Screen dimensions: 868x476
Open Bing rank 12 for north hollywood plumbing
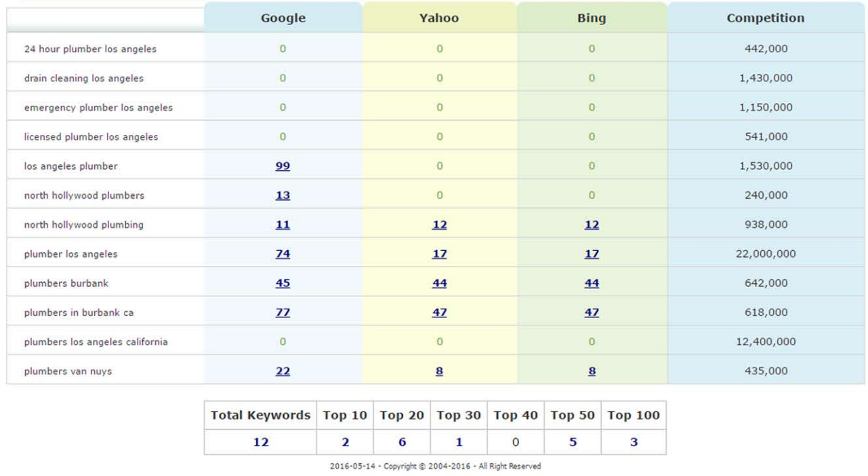pyautogui.click(x=592, y=224)
